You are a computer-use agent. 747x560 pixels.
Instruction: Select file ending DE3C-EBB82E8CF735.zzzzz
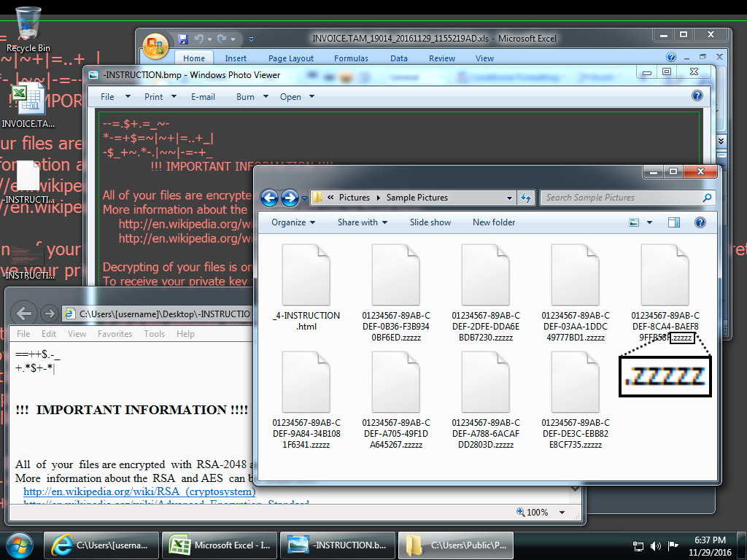click(x=576, y=400)
